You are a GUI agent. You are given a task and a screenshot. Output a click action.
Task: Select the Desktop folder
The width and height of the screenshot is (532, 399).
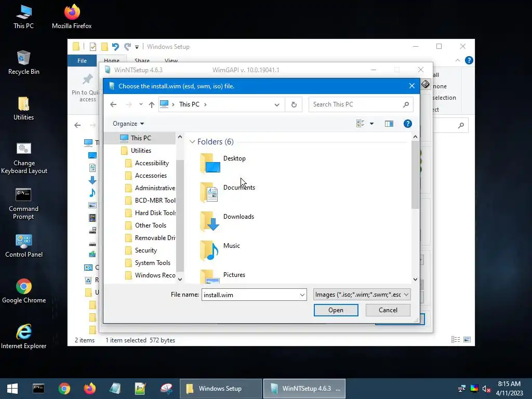[x=223, y=163]
